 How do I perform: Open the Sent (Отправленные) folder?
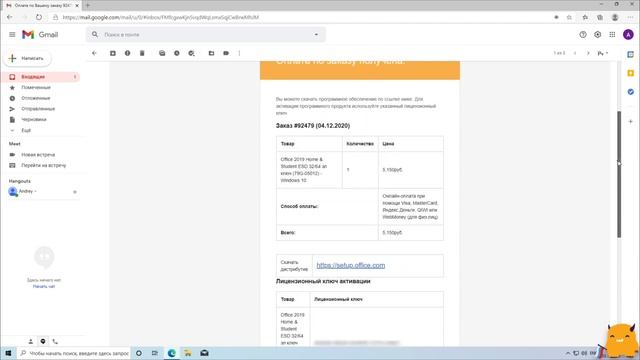[38, 109]
